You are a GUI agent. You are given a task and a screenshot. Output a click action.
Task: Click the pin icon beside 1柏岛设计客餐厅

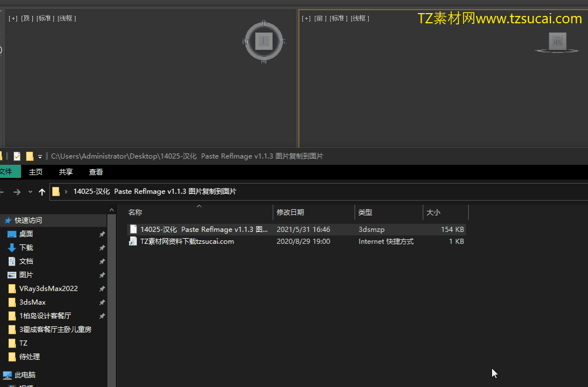[102, 316]
